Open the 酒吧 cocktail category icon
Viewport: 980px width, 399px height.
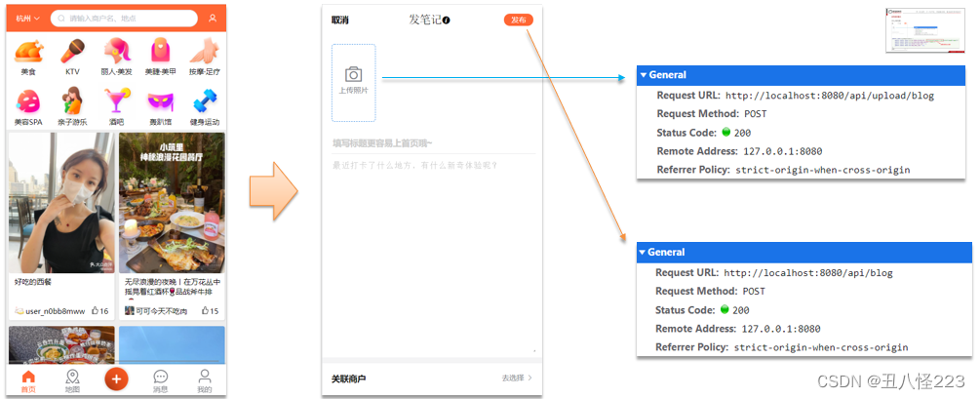117,100
